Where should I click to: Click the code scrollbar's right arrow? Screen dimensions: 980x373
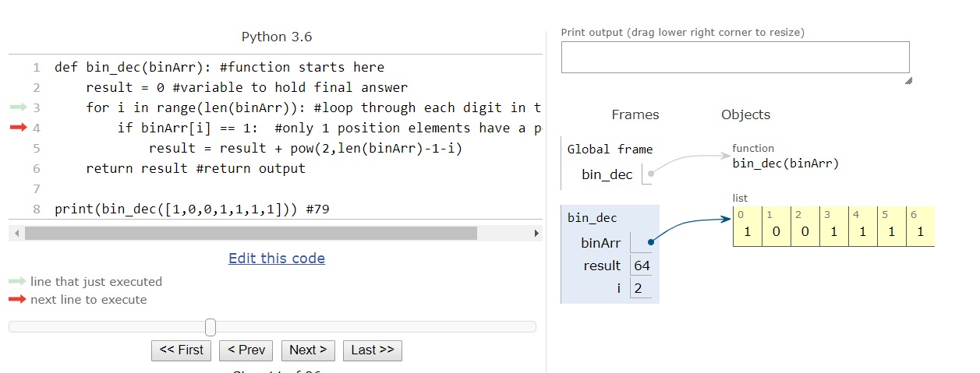(x=536, y=234)
